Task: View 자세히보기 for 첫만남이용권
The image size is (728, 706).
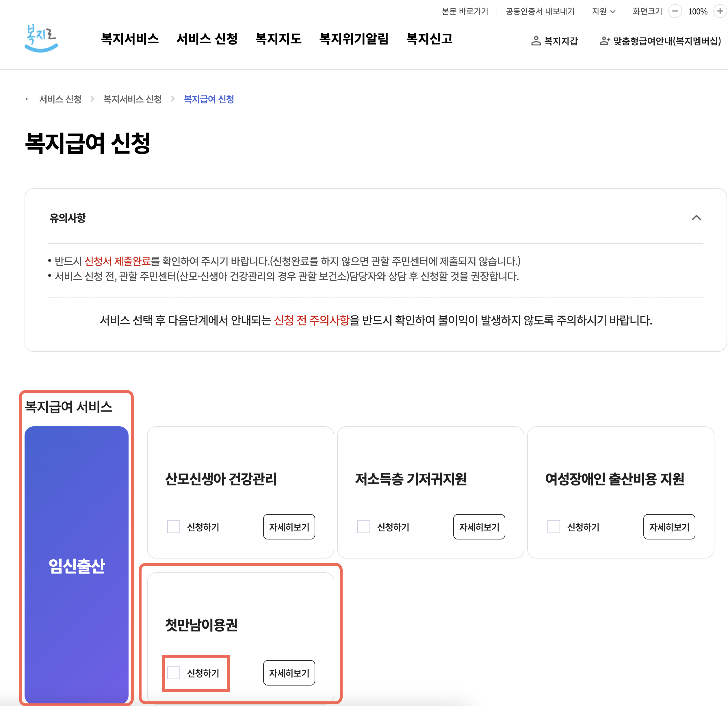Action: tap(289, 673)
